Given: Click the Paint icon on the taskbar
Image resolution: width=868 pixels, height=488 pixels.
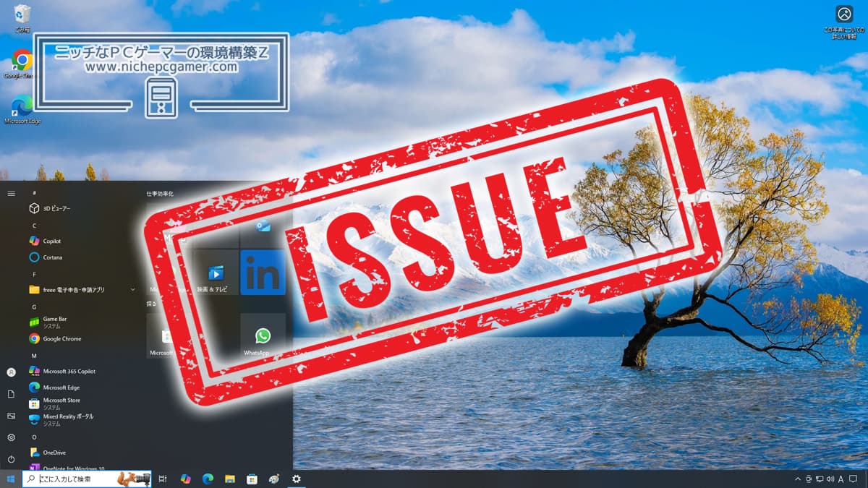Looking at the screenshot, I should 274,479.
